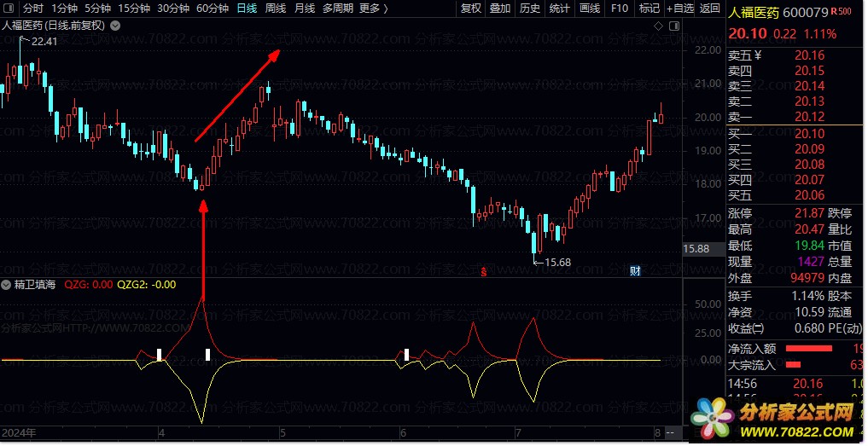
Task: Click the 精卫填海 indicator name
Action: point(35,285)
